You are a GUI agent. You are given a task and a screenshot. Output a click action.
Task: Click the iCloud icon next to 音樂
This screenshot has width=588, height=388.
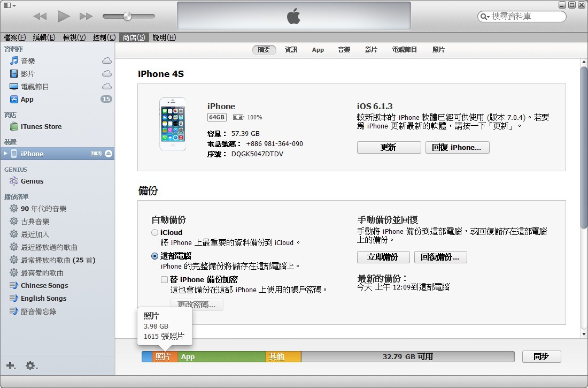point(107,61)
